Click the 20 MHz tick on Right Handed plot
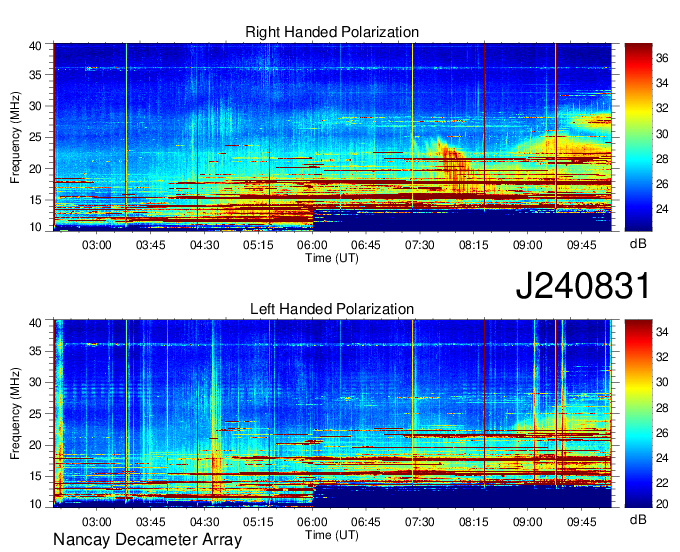This screenshot has width=680, height=552. [x=35, y=169]
